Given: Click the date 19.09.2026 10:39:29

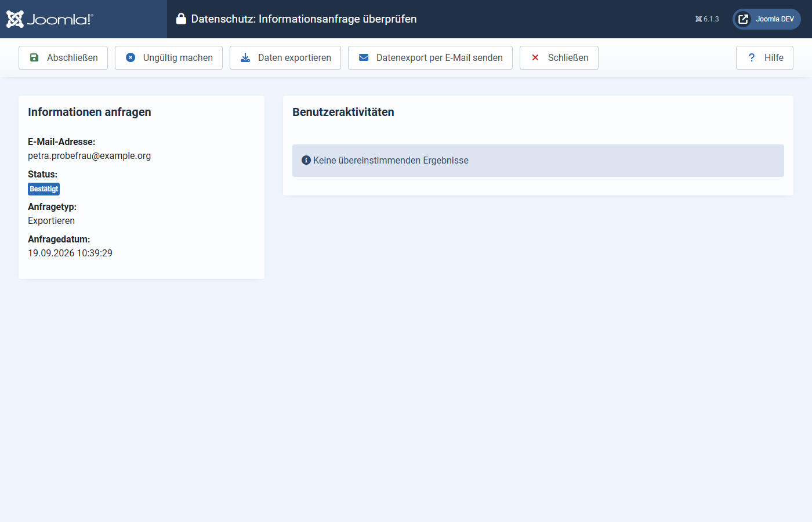Looking at the screenshot, I should click(70, 253).
